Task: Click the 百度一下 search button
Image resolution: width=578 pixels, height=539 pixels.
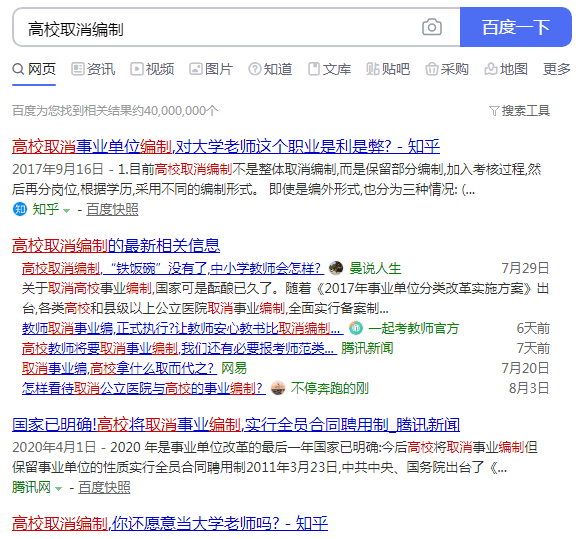Action: pyautogui.click(x=516, y=27)
